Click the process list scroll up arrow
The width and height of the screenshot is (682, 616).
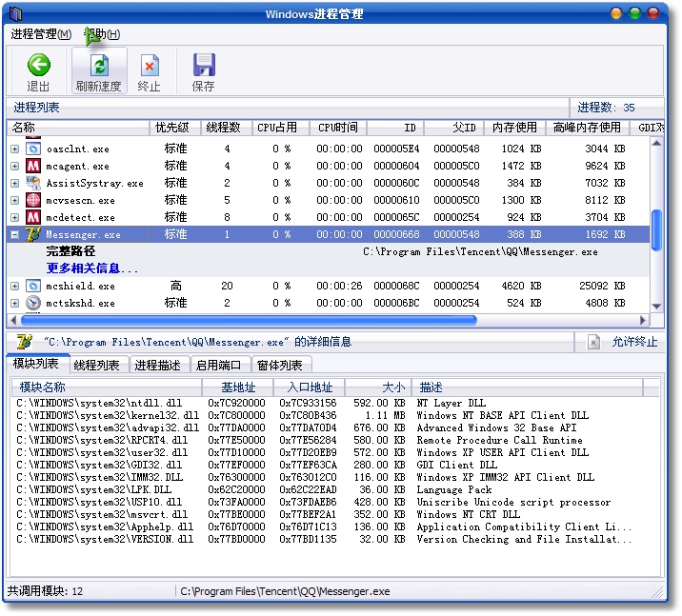click(657, 143)
